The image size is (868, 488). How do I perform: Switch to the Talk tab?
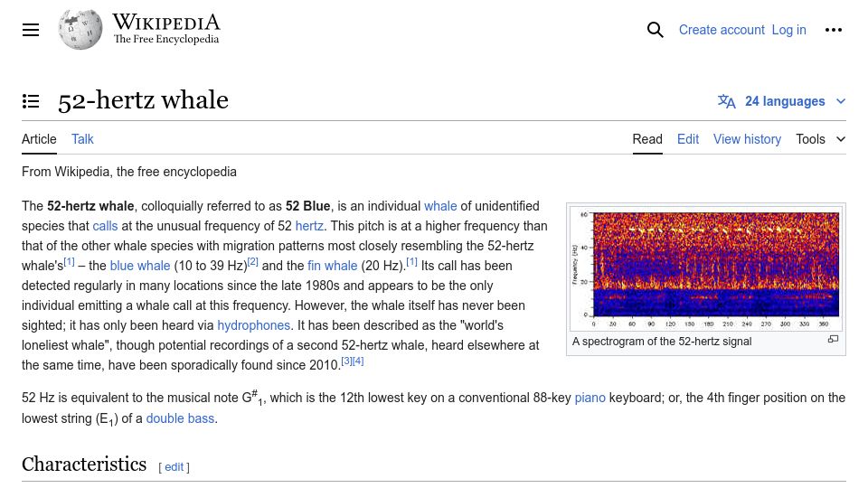point(82,139)
